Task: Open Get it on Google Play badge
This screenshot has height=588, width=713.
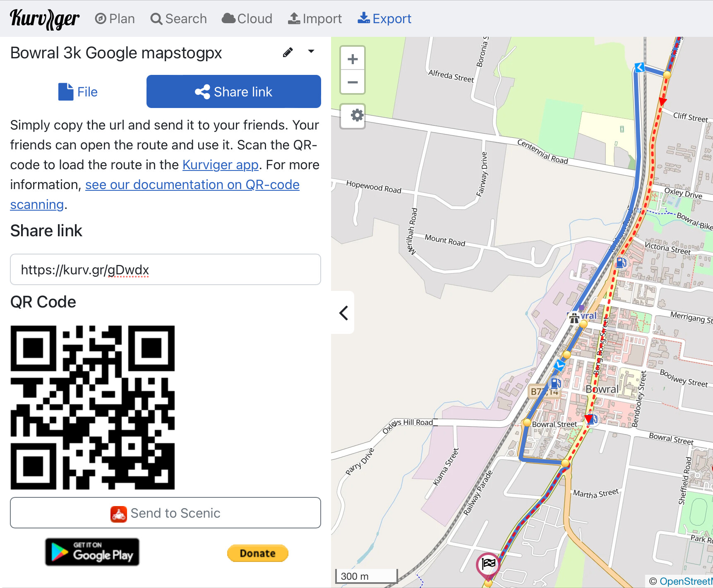Action: [x=92, y=552]
